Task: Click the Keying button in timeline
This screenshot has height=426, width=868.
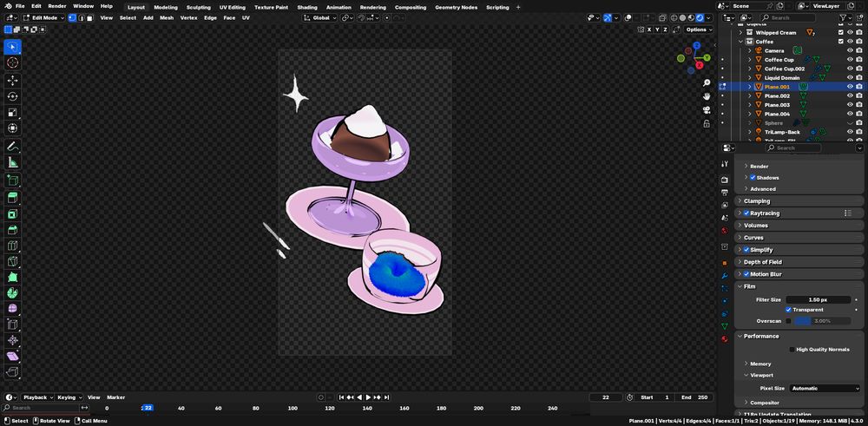Action: coord(69,397)
